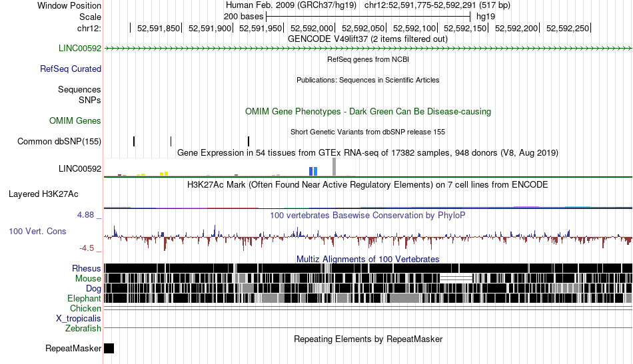Open the RepeatMasker track label
The height and width of the screenshot is (364, 633).
pos(73,349)
